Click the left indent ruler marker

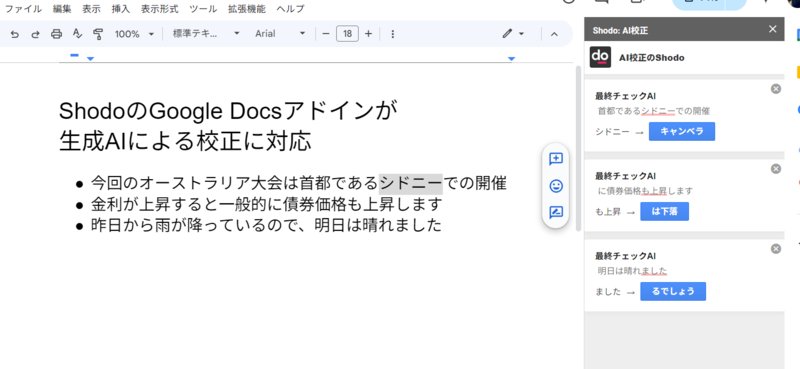tap(90, 59)
